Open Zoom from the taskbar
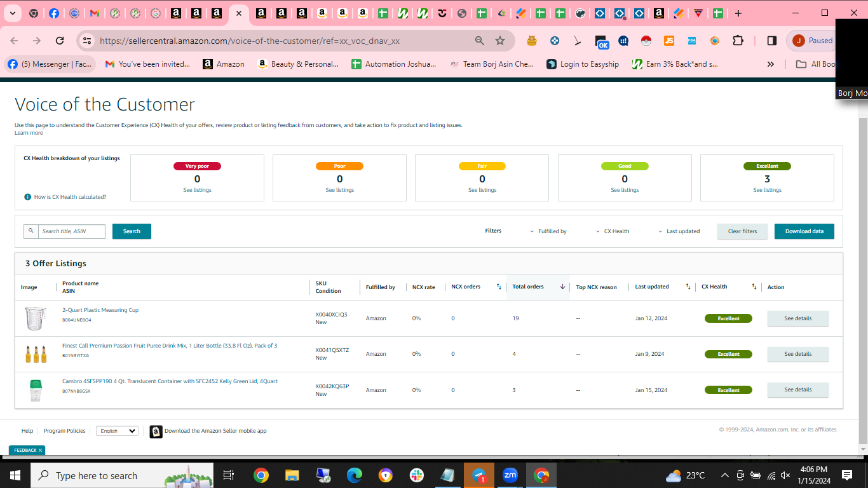Screen dimensions: 868x488 [x=510, y=475]
